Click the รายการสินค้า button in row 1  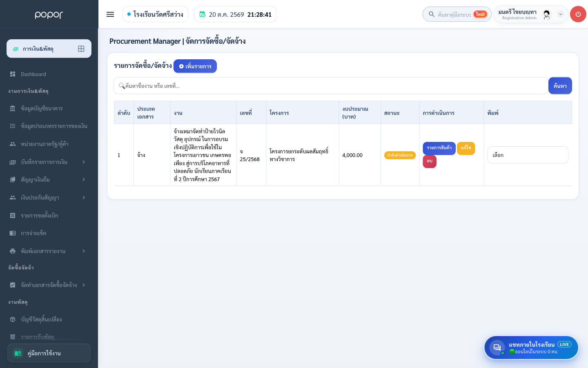click(439, 148)
